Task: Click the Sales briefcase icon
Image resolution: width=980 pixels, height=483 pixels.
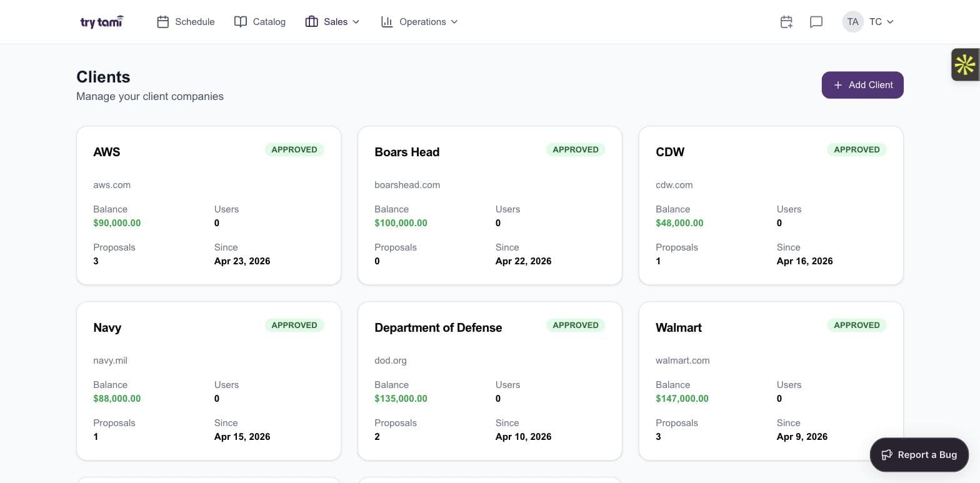Action: point(312,22)
